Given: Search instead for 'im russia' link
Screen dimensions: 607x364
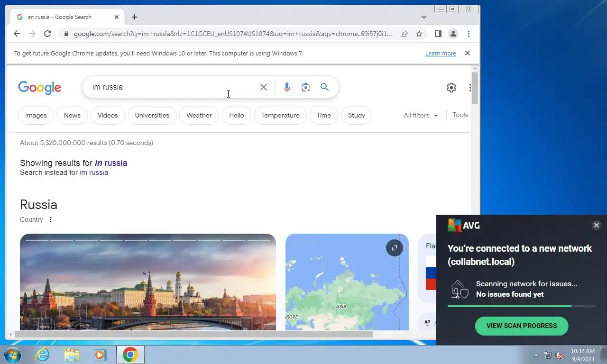Looking at the screenshot, I should (94, 173).
